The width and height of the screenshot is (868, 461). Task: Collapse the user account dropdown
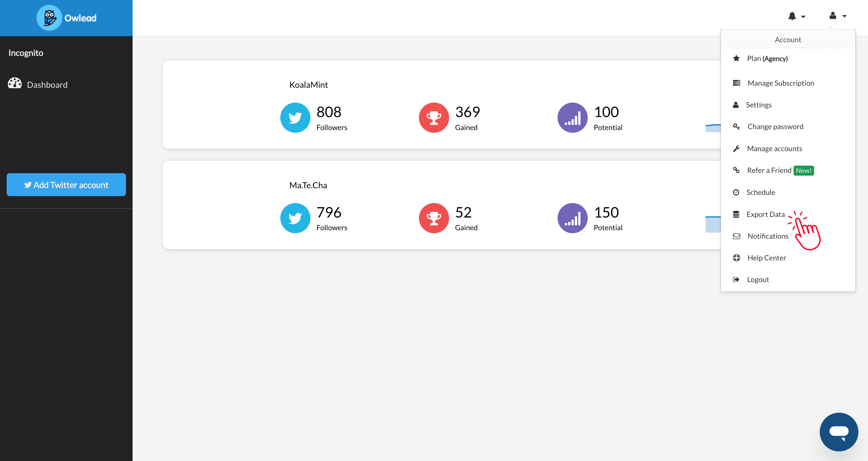coord(837,16)
